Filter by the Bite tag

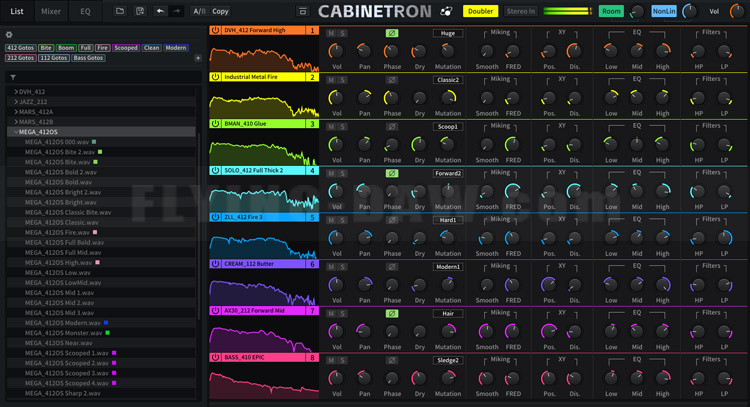[x=46, y=48]
